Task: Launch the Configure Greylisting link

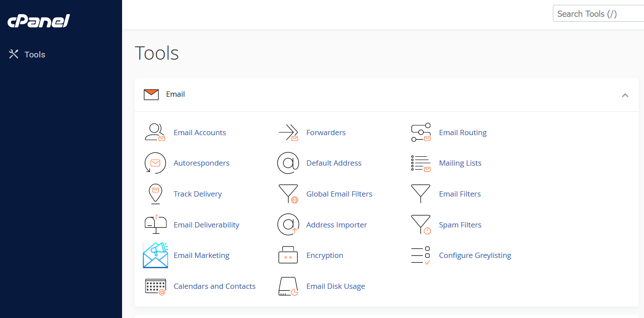Action: tap(475, 255)
